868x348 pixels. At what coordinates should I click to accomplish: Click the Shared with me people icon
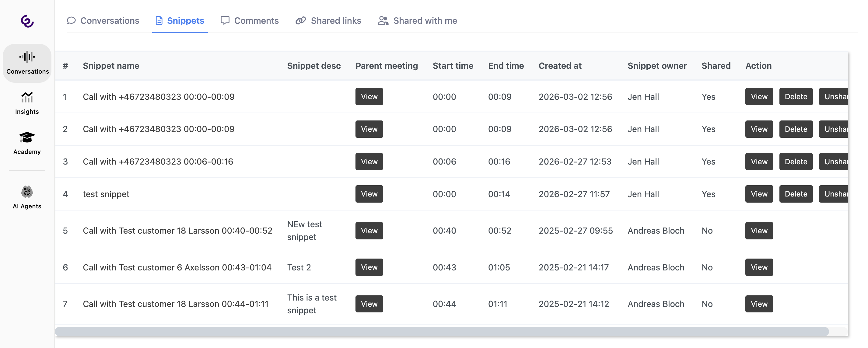pos(383,21)
